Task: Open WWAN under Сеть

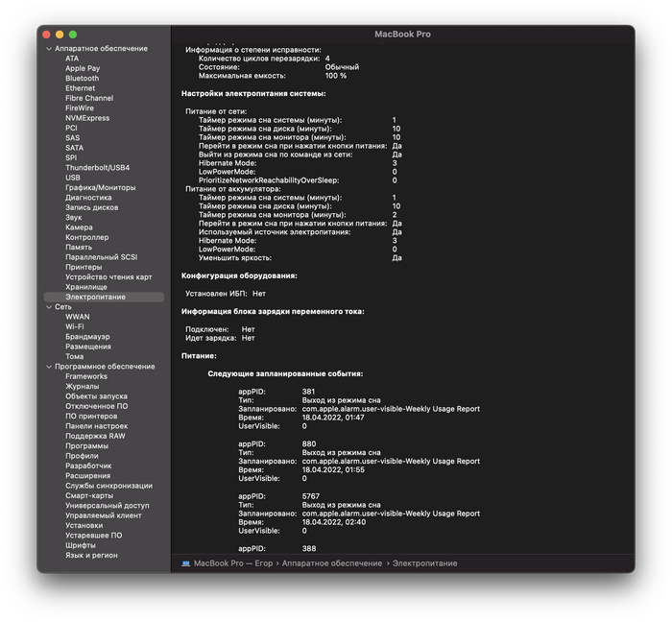Action: pyautogui.click(x=78, y=317)
